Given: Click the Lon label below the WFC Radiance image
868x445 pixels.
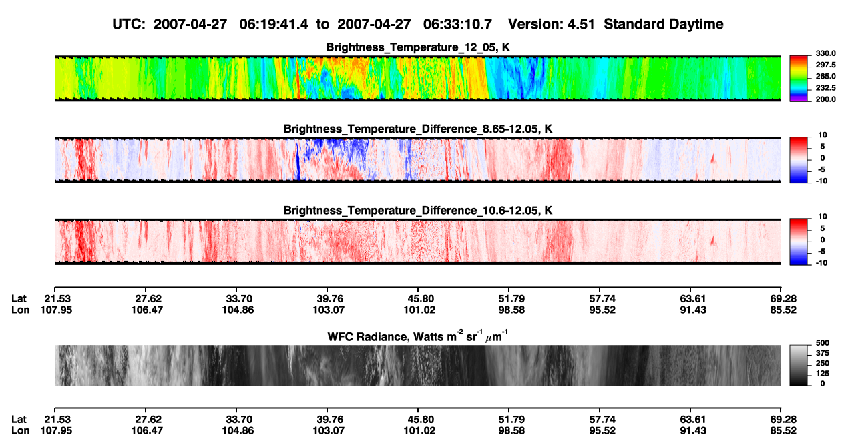Looking at the screenshot, I should pyautogui.click(x=21, y=430).
